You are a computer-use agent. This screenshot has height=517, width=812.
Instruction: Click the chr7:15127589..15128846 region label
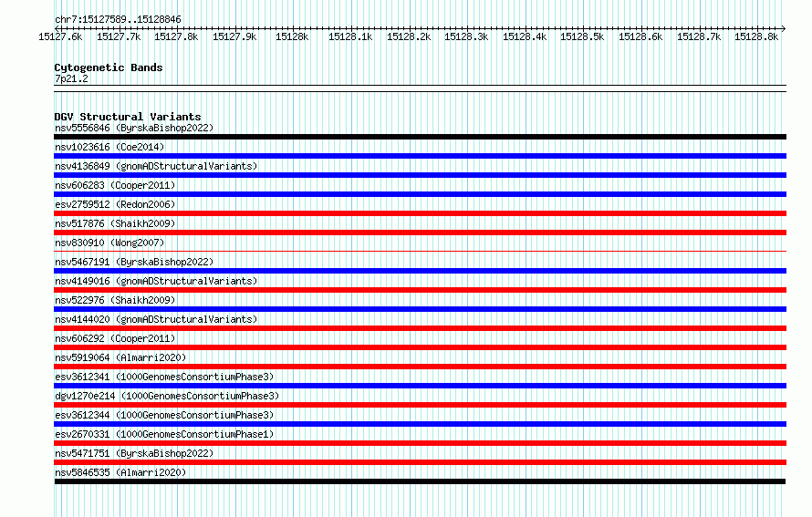[118, 20]
